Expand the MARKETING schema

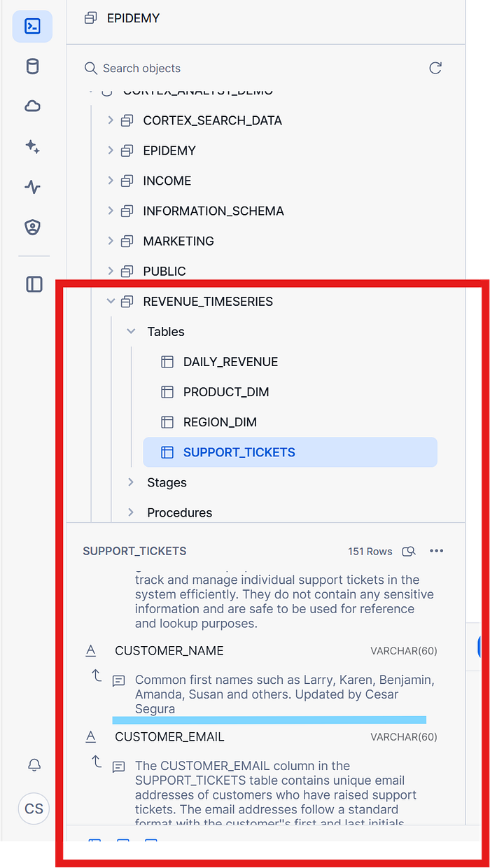pyautogui.click(x=111, y=241)
